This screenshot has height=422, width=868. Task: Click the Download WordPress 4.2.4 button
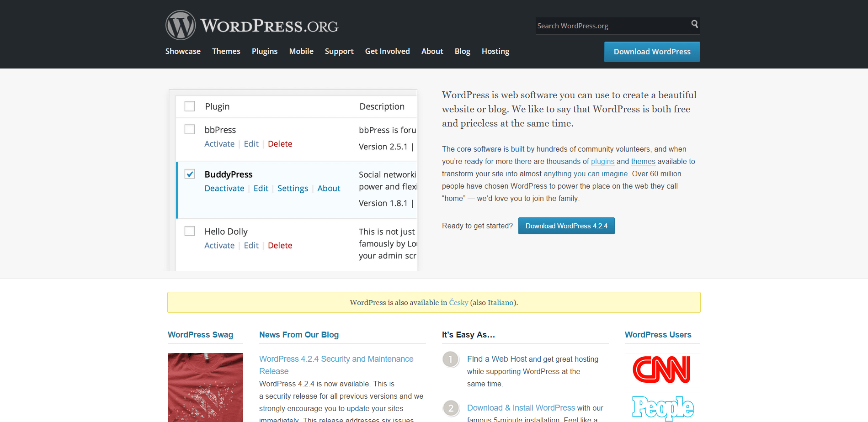566,226
